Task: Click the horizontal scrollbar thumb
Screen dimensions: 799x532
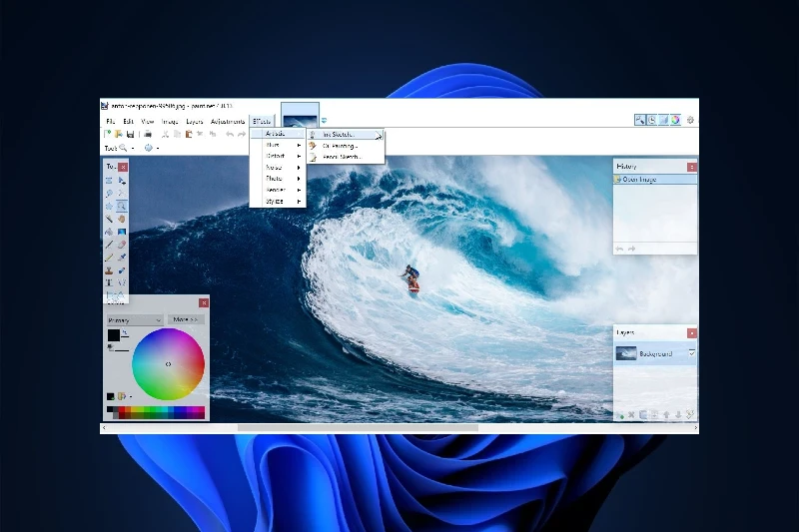Action: [358, 428]
